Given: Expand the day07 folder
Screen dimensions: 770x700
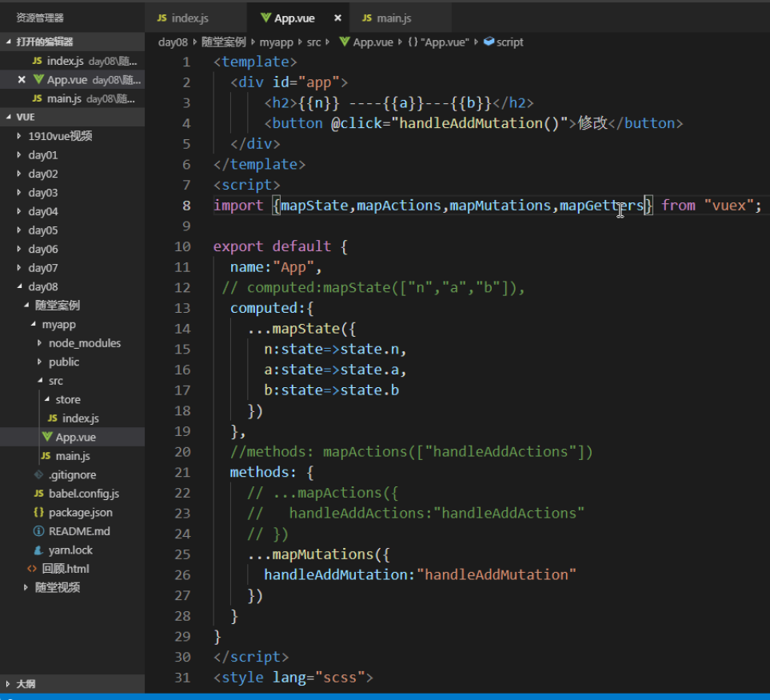Looking at the screenshot, I should click(x=72, y=268).
